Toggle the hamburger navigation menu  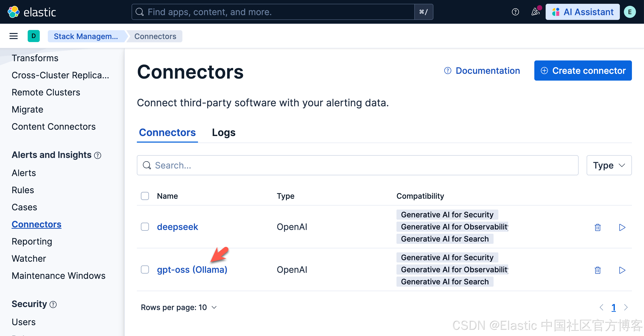pyautogui.click(x=14, y=36)
